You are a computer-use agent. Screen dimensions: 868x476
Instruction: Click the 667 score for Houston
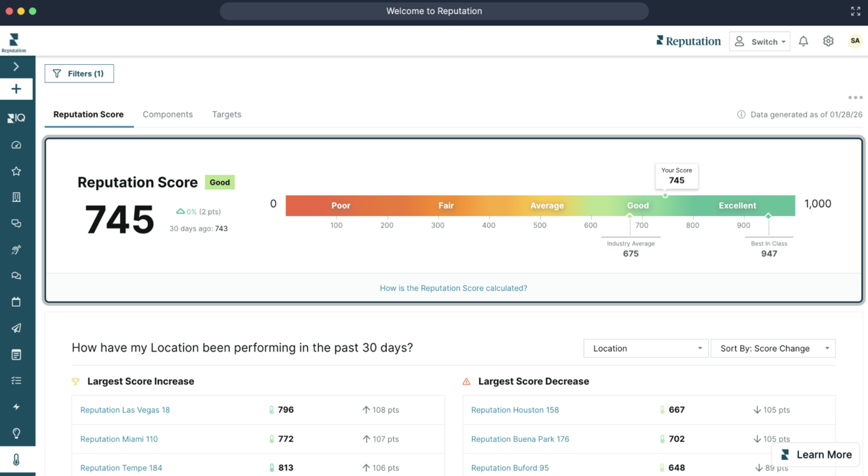(x=677, y=410)
